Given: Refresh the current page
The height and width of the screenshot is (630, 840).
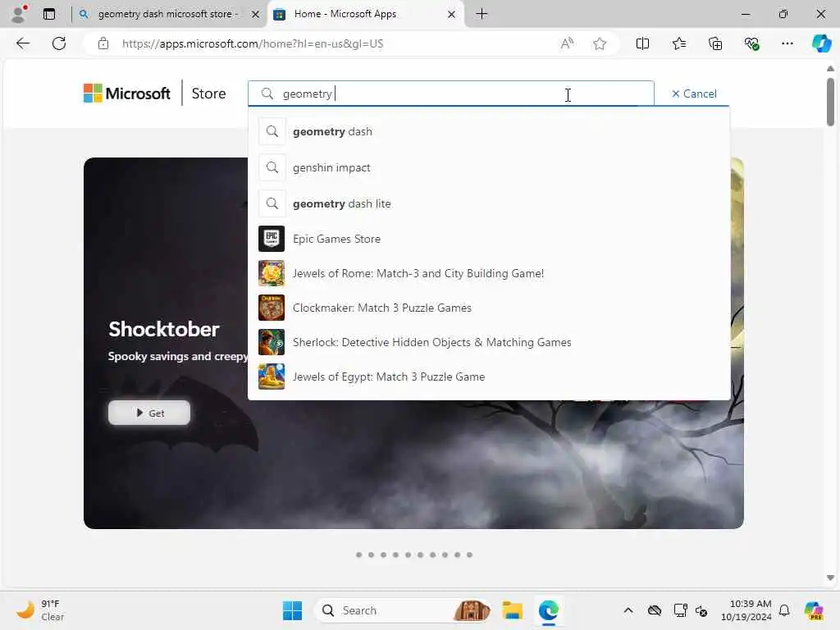Looking at the screenshot, I should [x=59, y=43].
